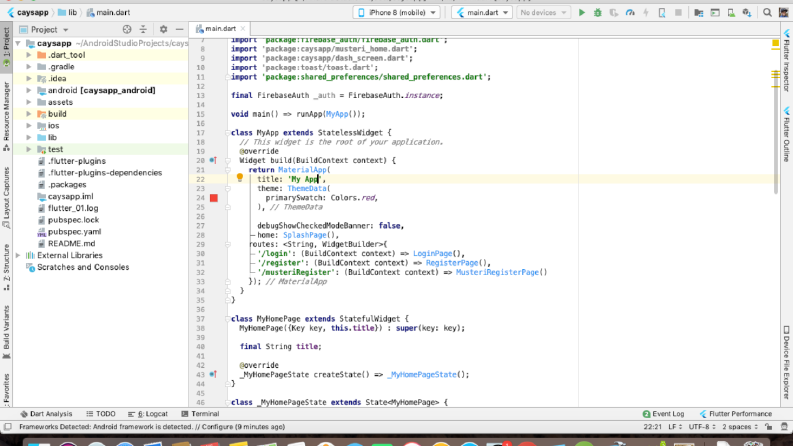The image size is (793, 446).
Task: Open the Structure tool window
Action: click(6, 267)
